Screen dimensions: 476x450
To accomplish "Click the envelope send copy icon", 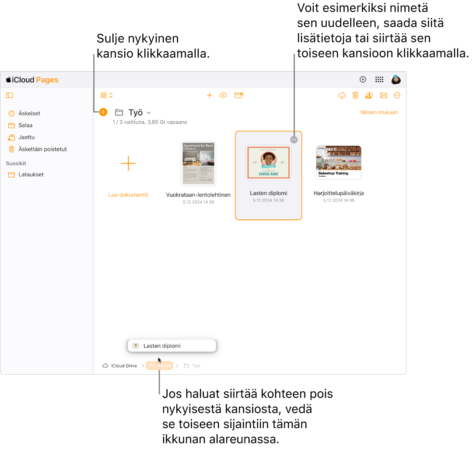I will pyautogui.click(x=384, y=96).
